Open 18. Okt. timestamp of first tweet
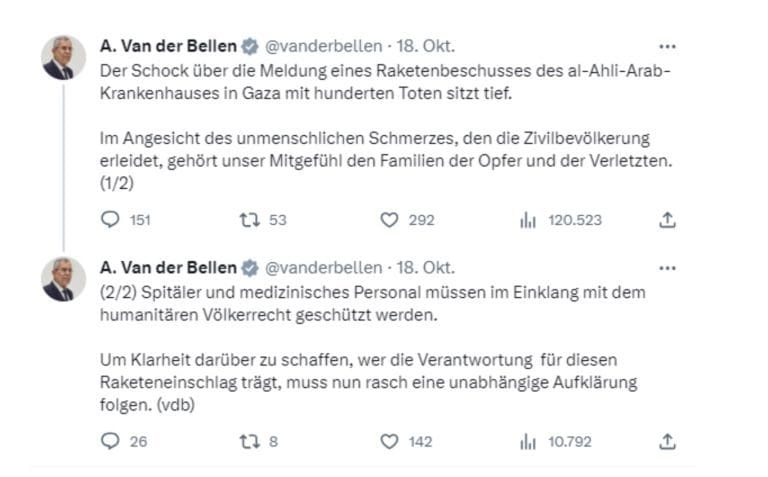The image size is (768, 477). coord(426,46)
